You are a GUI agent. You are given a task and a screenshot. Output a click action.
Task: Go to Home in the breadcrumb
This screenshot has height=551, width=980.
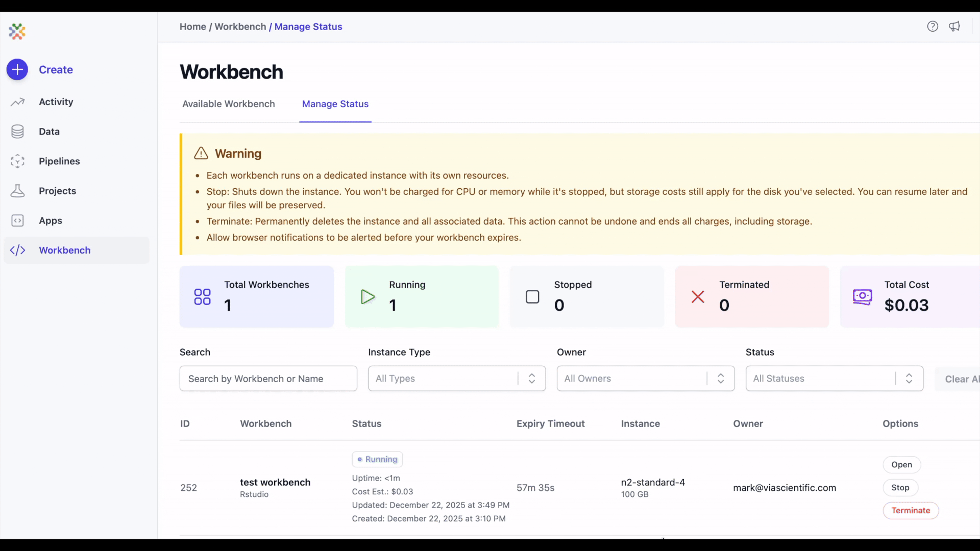coord(193,27)
